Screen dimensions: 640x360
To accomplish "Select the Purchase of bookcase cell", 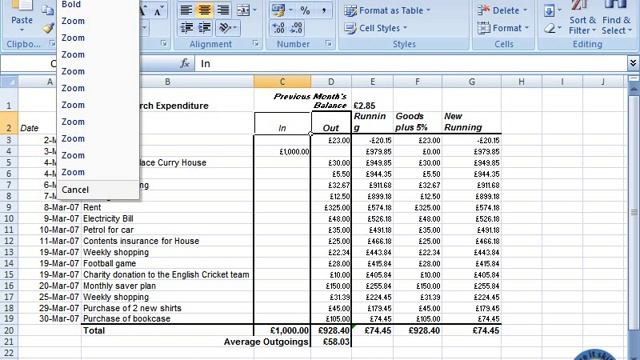I will [x=167, y=319].
